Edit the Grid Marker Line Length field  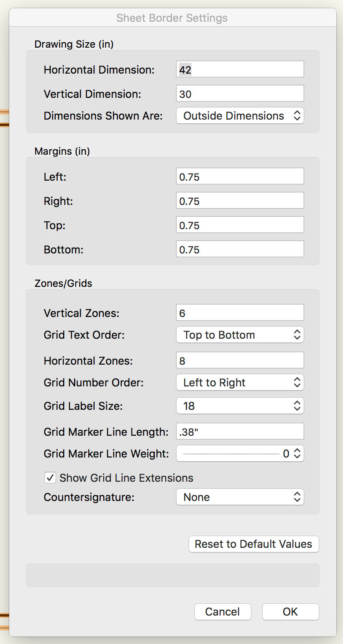[240, 432]
